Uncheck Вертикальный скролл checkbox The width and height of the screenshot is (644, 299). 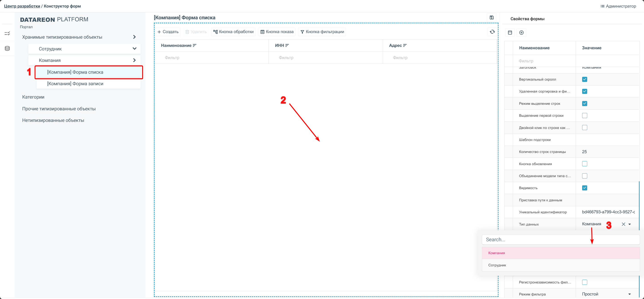(x=585, y=79)
